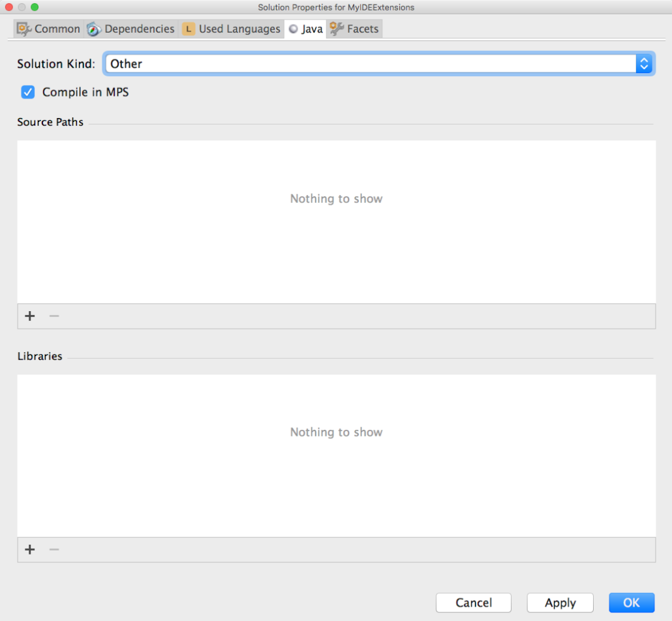Open the Used Languages tab
The width and height of the screenshot is (672, 621).
232,29
